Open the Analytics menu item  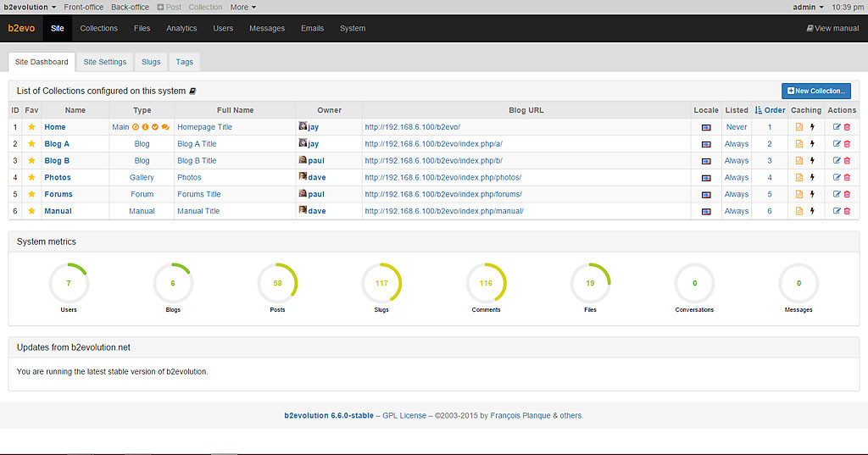tap(181, 28)
